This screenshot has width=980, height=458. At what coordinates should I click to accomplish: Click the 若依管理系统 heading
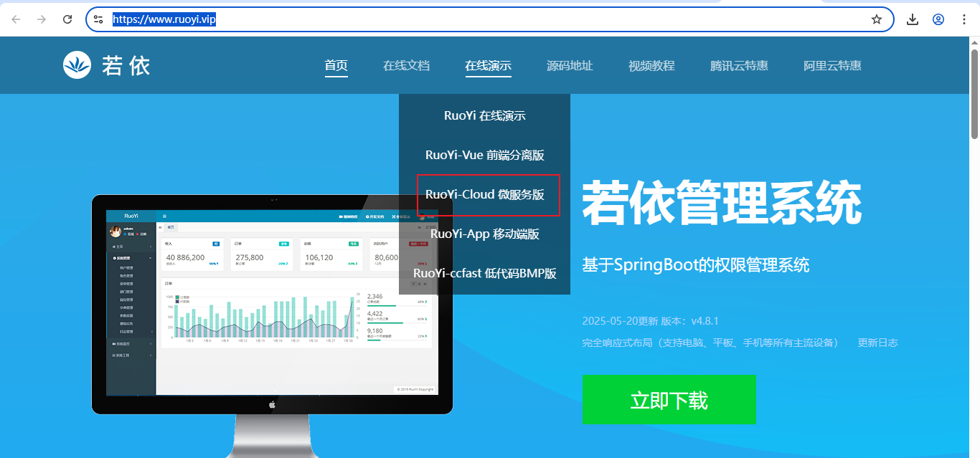click(x=722, y=204)
